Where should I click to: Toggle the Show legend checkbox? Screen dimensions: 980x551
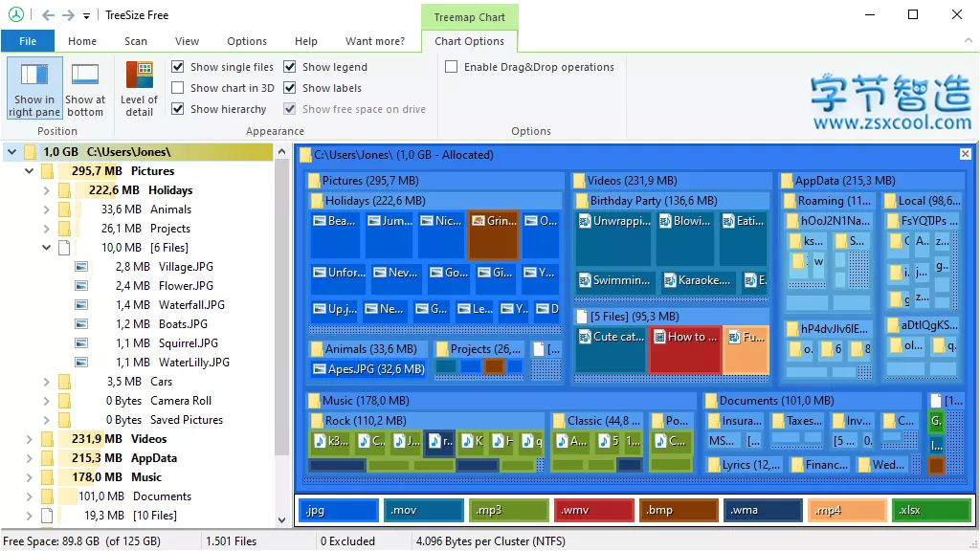point(290,67)
